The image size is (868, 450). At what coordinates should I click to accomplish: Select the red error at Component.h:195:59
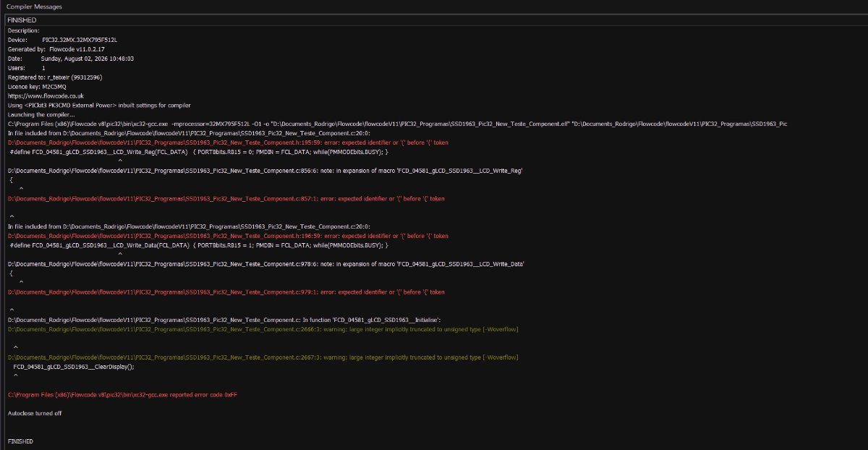click(228, 143)
